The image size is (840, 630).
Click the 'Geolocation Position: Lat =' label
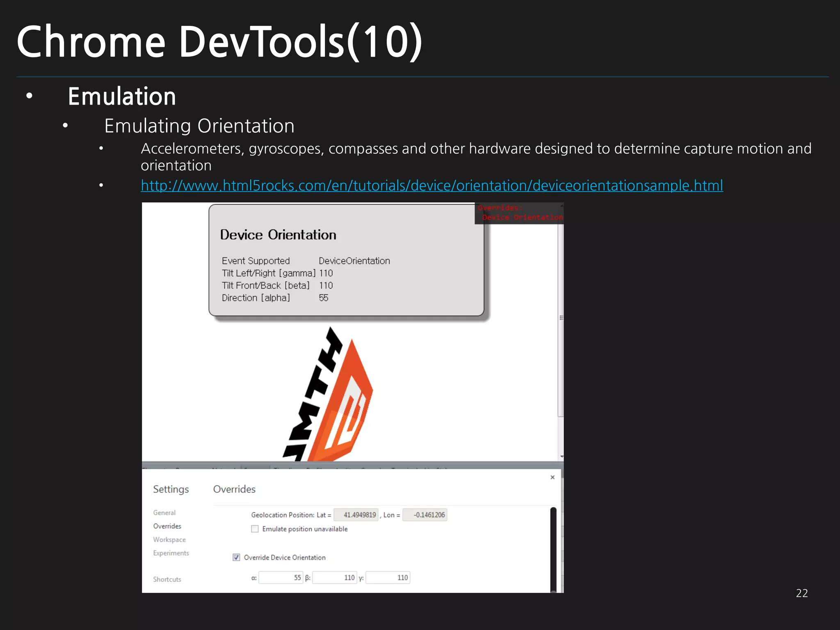tap(291, 515)
